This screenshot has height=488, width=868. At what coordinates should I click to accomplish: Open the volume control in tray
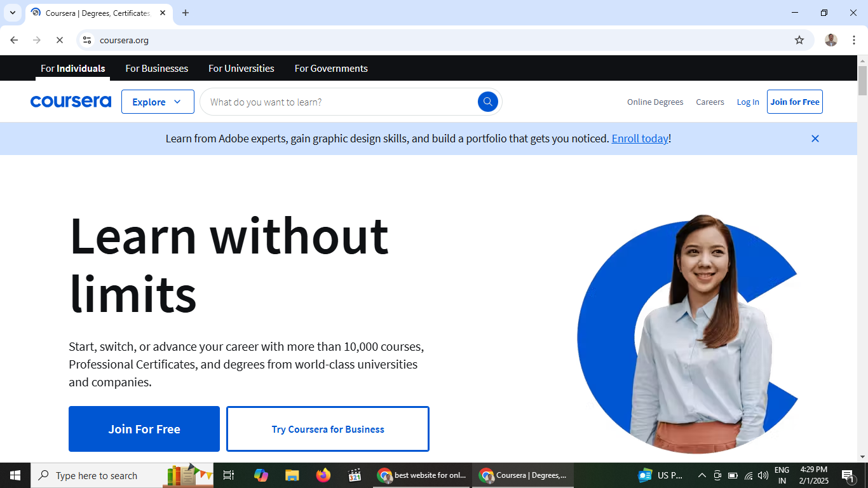[x=763, y=475]
